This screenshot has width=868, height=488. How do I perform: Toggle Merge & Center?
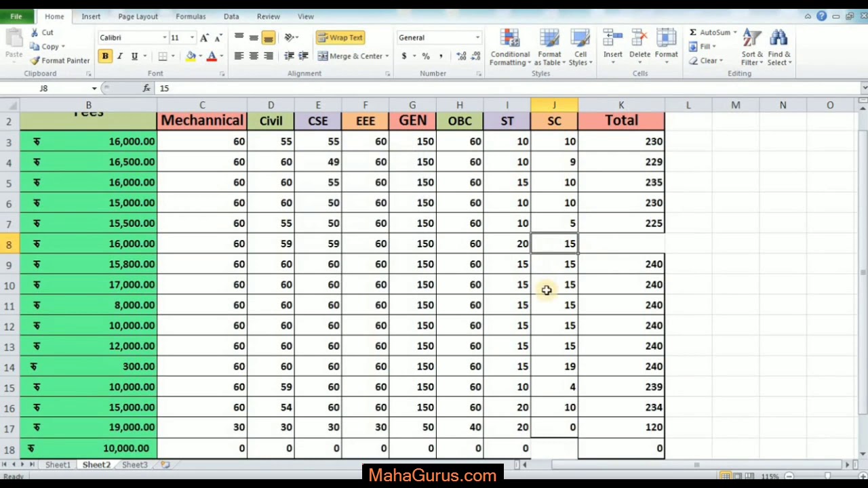coord(350,56)
